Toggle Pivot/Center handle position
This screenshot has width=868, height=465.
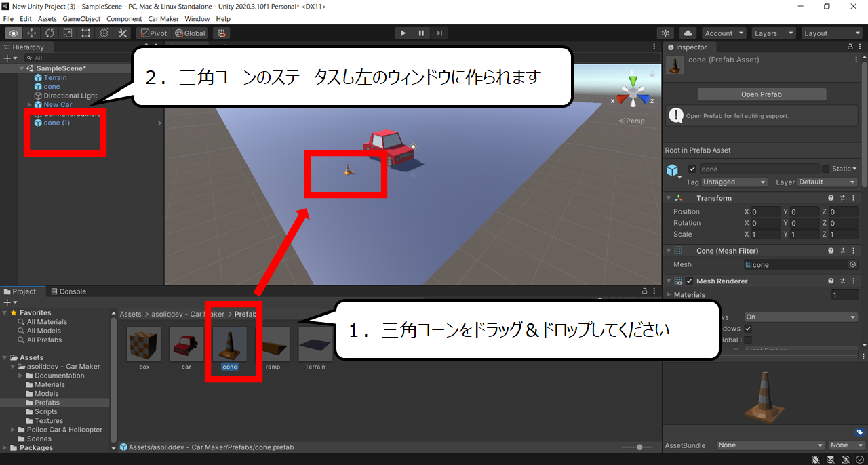click(153, 33)
